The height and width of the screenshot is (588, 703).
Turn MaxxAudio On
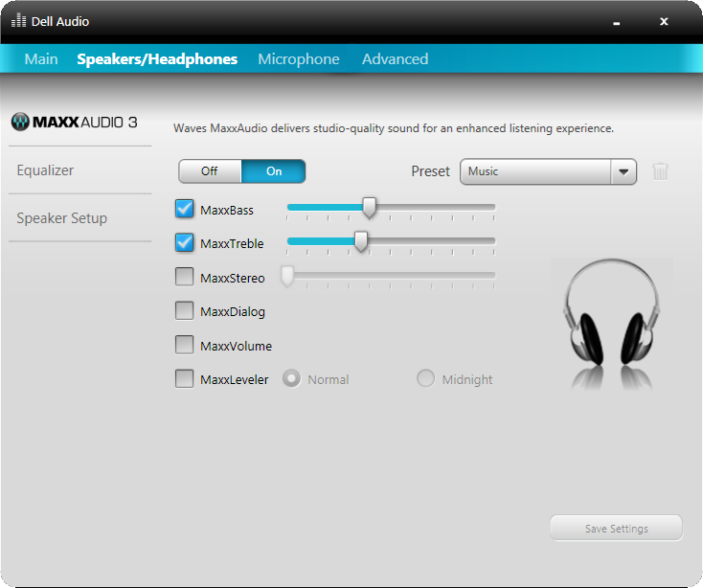[x=274, y=171]
